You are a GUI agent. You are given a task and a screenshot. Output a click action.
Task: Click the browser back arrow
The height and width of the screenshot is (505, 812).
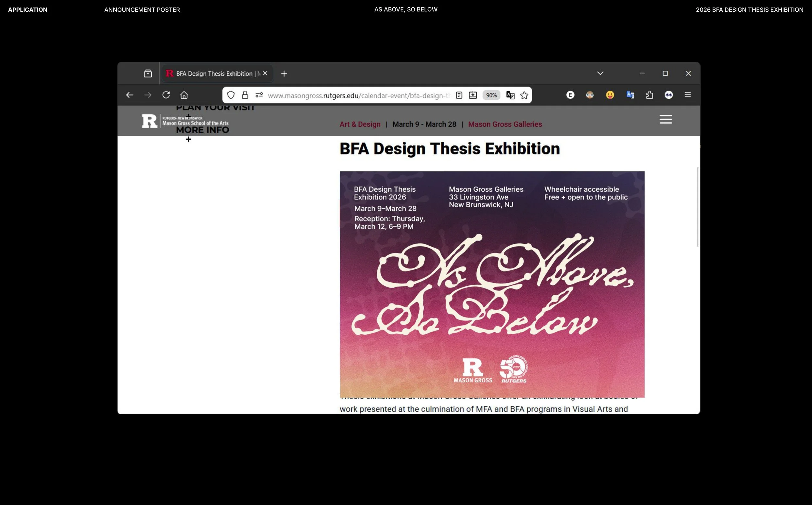click(x=130, y=95)
